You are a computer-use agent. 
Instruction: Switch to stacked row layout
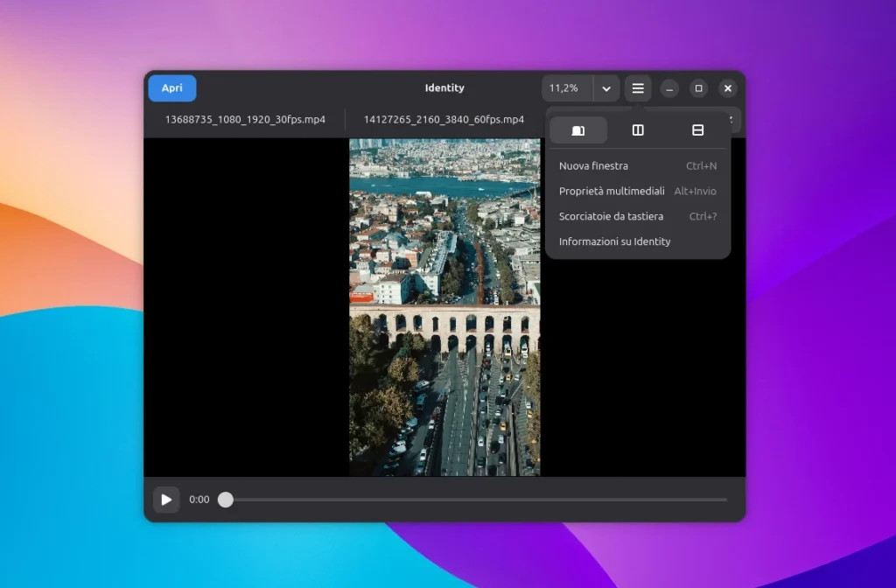697,130
